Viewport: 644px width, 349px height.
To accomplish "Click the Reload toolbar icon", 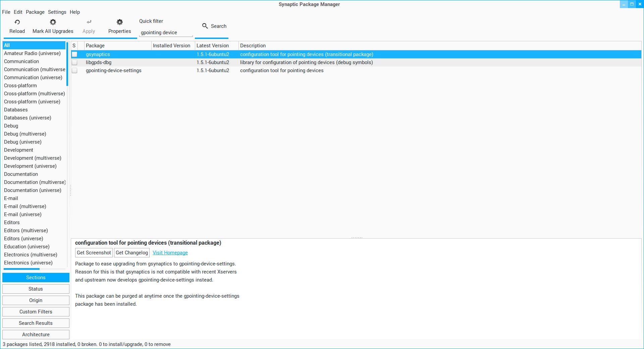I will [17, 22].
